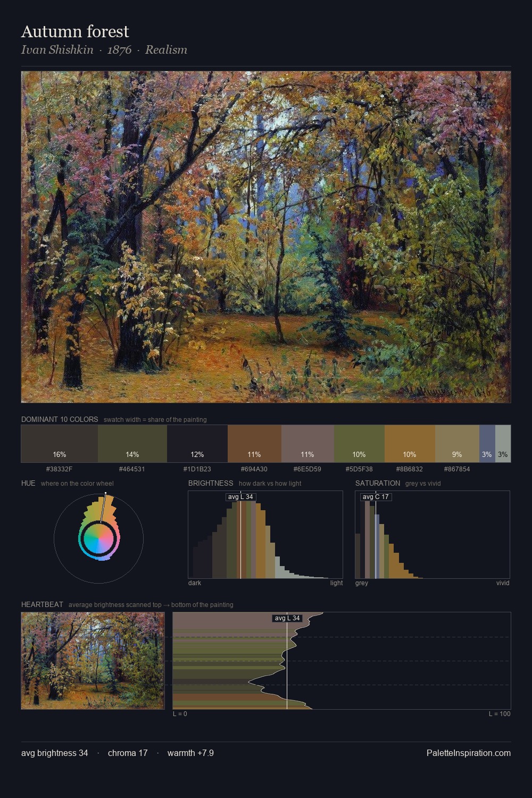
Task: Select the mauve-grey #6E5D59 swatch
Action: click(307, 444)
